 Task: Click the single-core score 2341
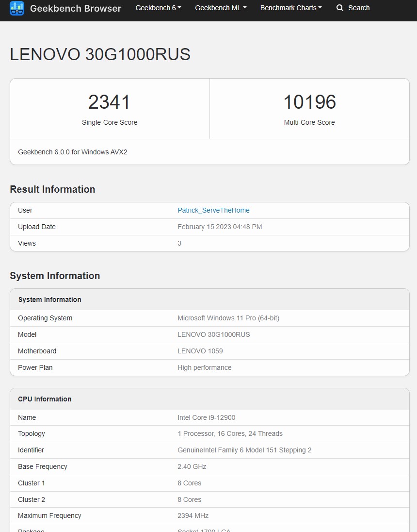109,102
